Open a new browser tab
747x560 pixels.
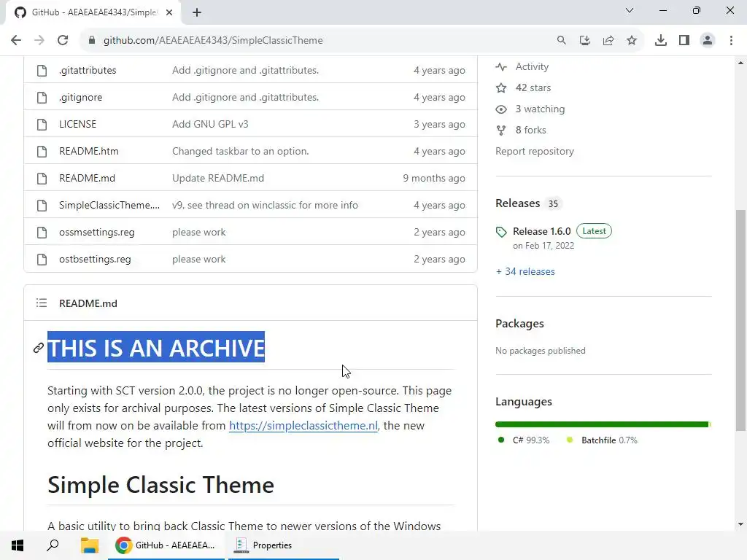coord(197,12)
